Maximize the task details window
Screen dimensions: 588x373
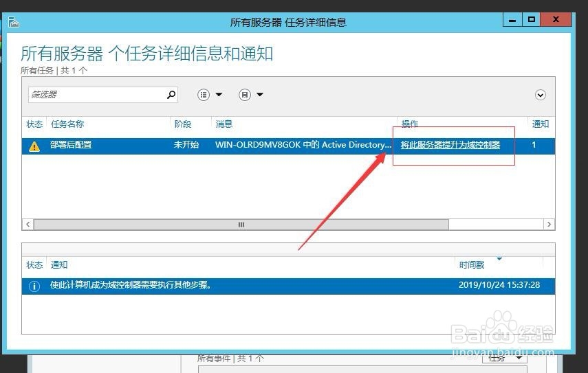click(x=531, y=19)
